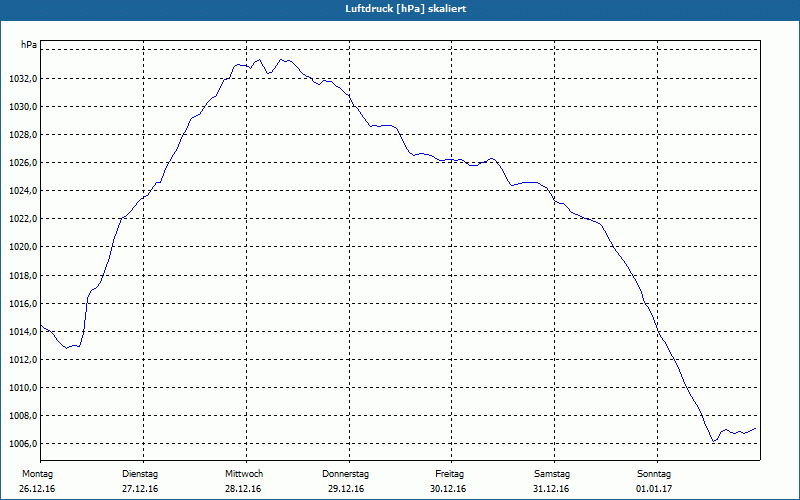Click the date '30.12.16'
This screenshot has height=500, width=800.
[448, 489]
